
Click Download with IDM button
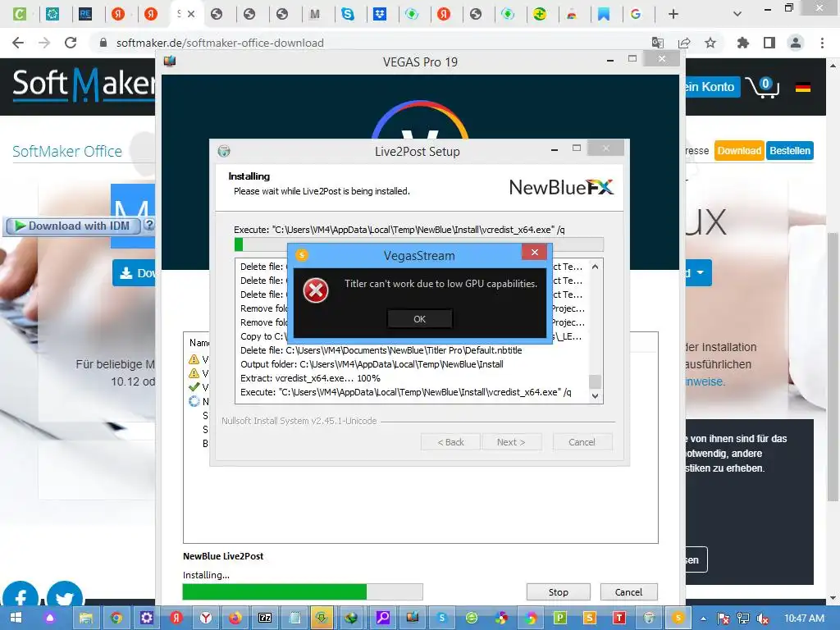point(73,226)
